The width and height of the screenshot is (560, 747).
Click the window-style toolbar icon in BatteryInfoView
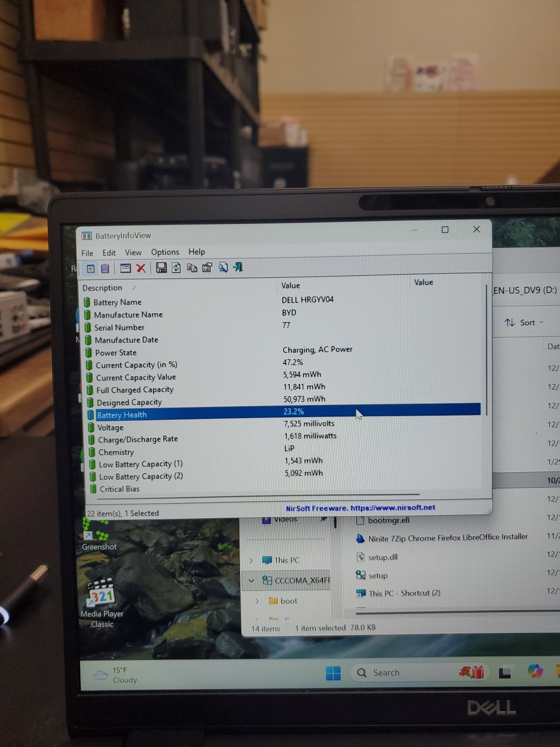click(125, 268)
